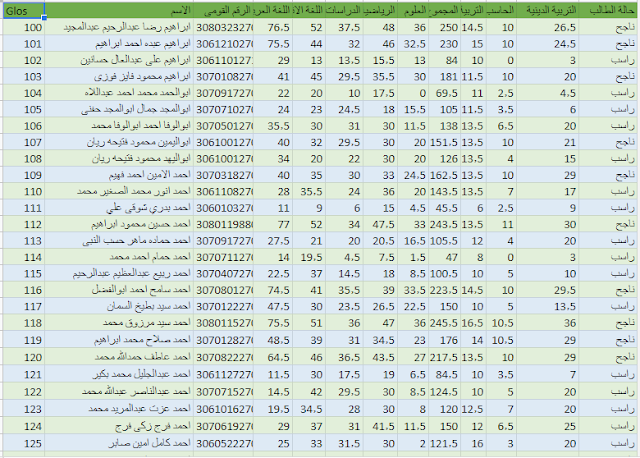Select the total cell showing 250
Image resolution: width=640 pixels, height=458 pixels.
[444, 27]
